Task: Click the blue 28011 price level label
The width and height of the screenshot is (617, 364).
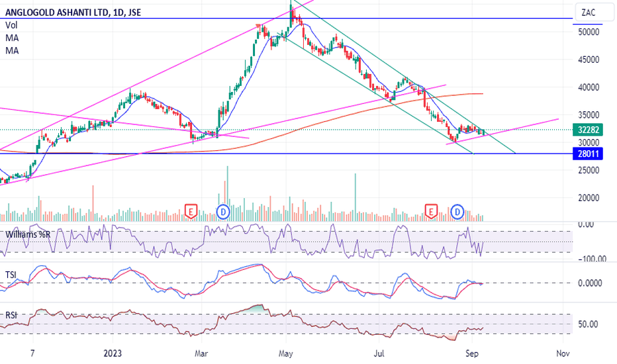Action: (588, 154)
